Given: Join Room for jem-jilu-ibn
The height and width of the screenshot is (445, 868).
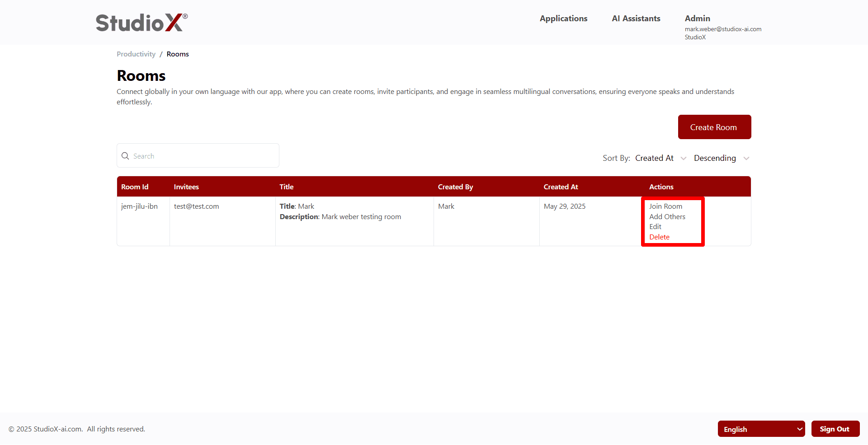Looking at the screenshot, I should coord(665,206).
